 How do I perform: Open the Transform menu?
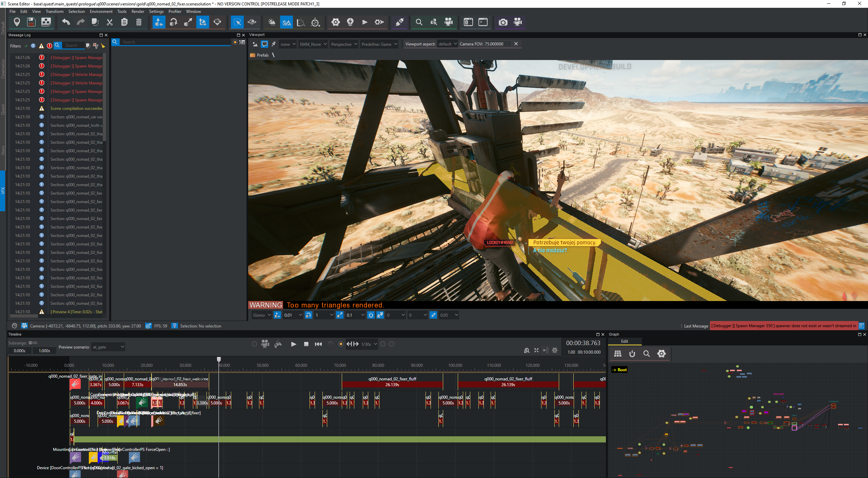[55, 12]
